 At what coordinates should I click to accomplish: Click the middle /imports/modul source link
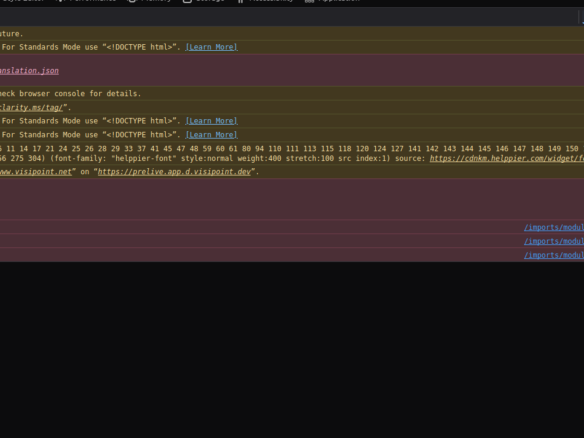(x=554, y=241)
